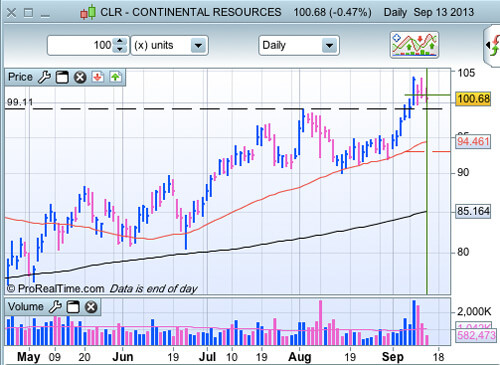This screenshot has height=365, width=500.
Task: Click the 105 price axis label
Action: [466, 73]
